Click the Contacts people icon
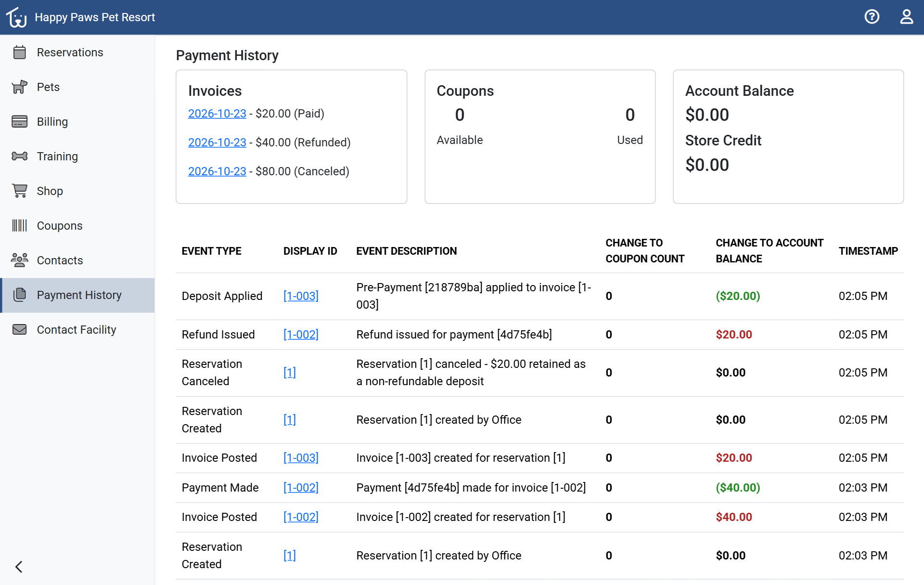 coord(20,260)
